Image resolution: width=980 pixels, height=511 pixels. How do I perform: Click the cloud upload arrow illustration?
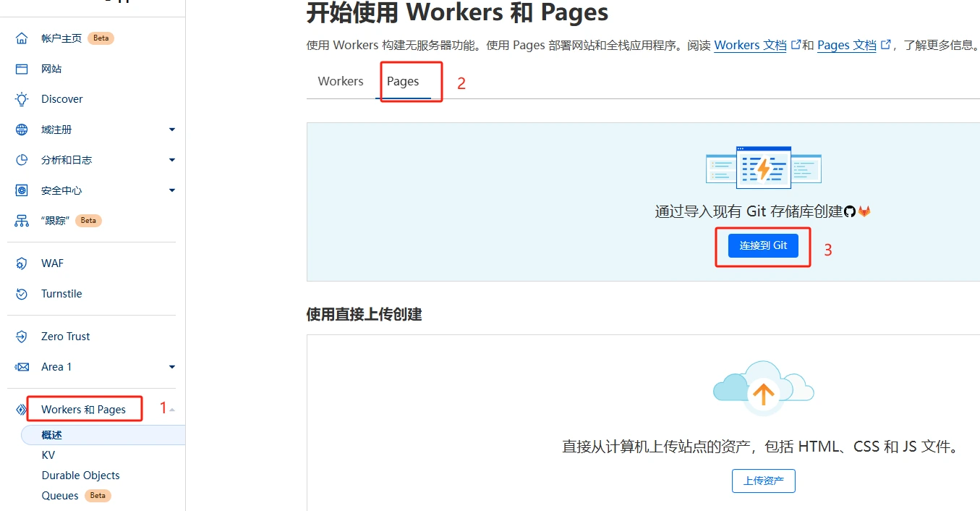tap(764, 387)
